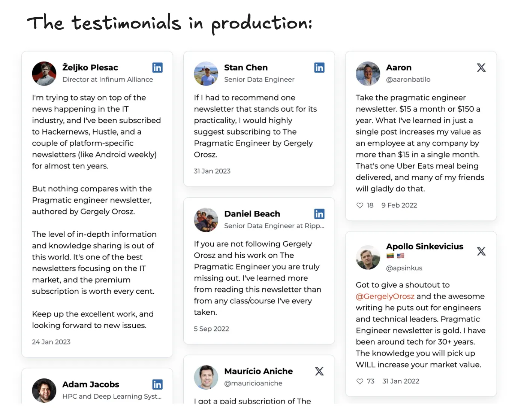This screenshot has width=521, height=420.
Task: Select the @apsinkus username
Action: (404, 268)
